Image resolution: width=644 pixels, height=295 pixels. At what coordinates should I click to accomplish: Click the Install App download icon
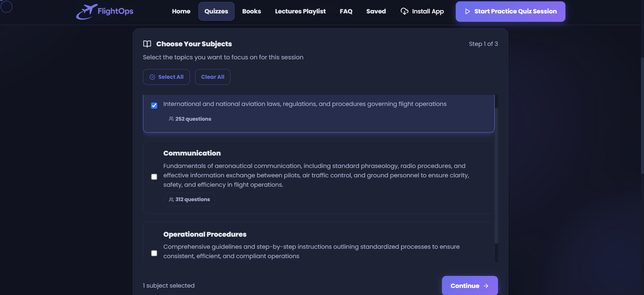404,11
